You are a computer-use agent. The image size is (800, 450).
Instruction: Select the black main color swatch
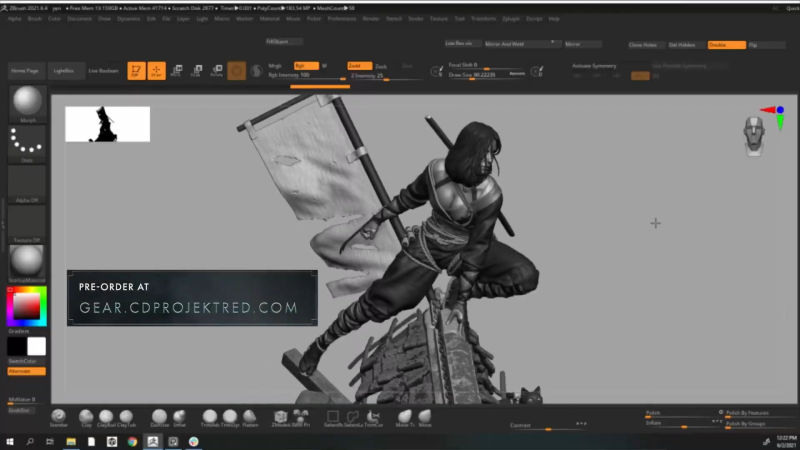[17, 346]
